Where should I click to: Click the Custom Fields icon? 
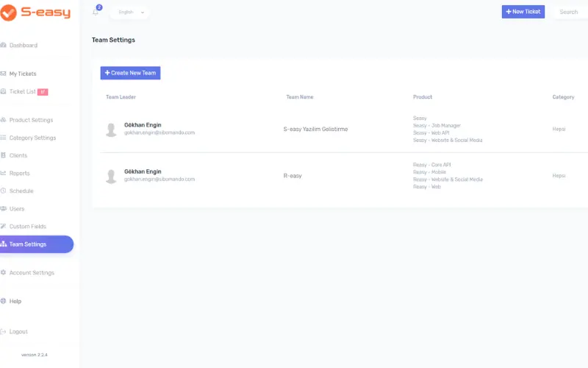(3, 226)
